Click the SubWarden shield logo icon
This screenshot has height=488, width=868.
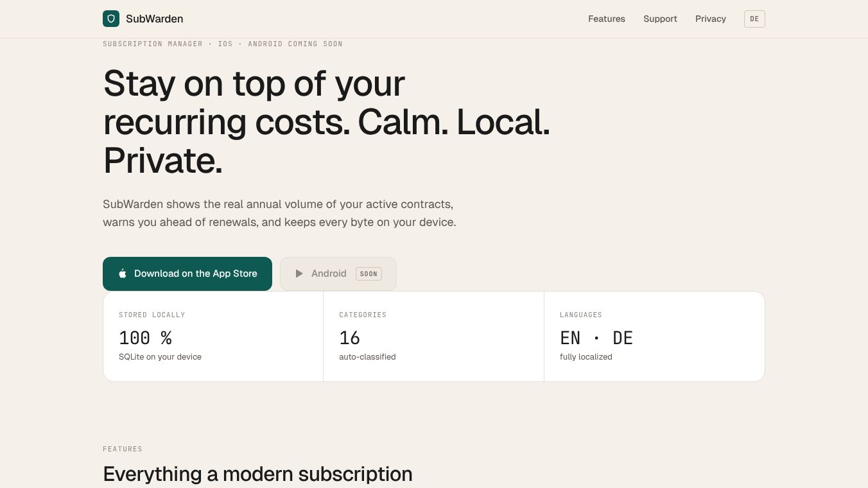pyautogui.click(x=111, y=19)
